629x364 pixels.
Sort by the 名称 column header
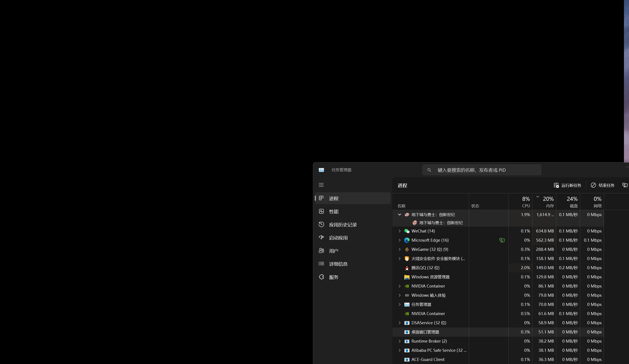[431, 202]
